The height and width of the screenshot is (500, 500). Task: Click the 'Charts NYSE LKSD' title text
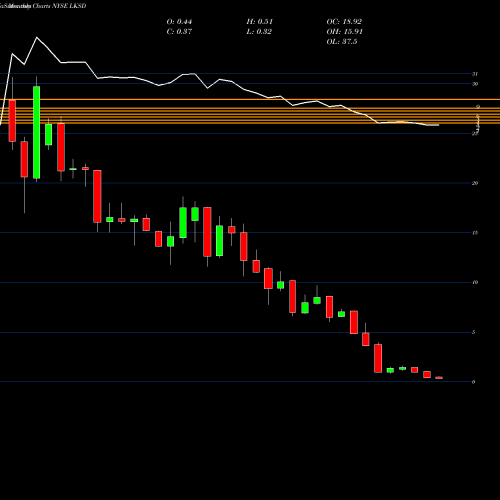[x=59, y=6]
